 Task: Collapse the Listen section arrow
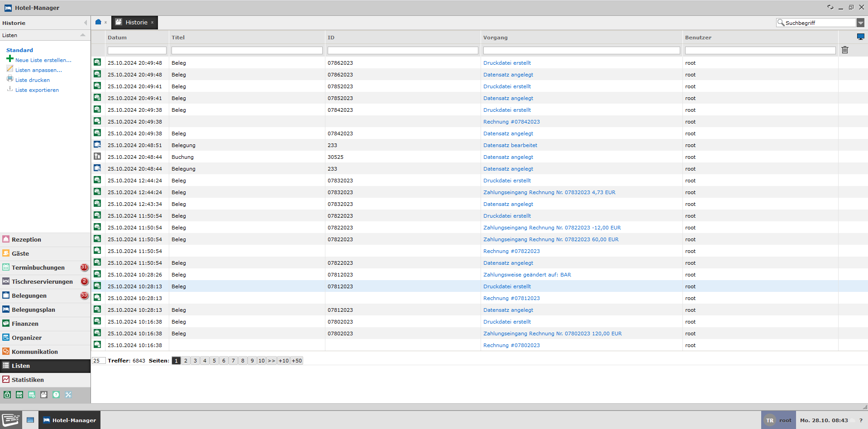point(83,35)
